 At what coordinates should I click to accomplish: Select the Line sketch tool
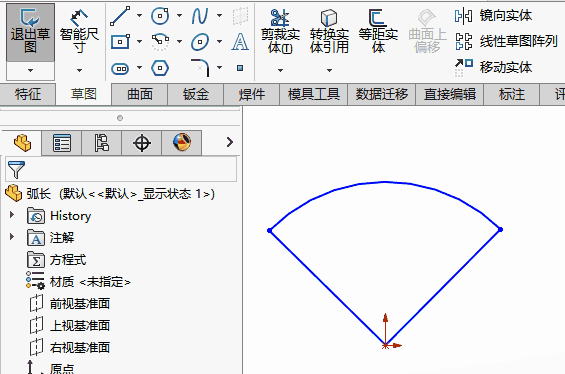(120, 16)
